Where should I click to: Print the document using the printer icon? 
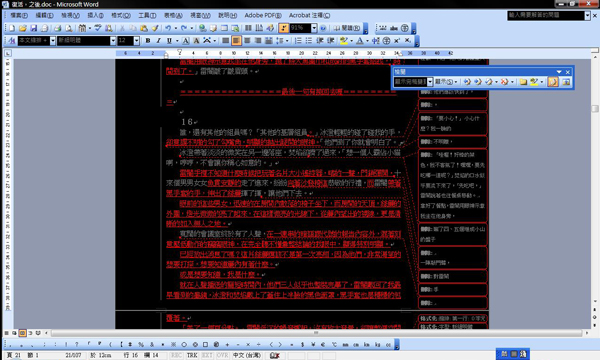[57, 28]
